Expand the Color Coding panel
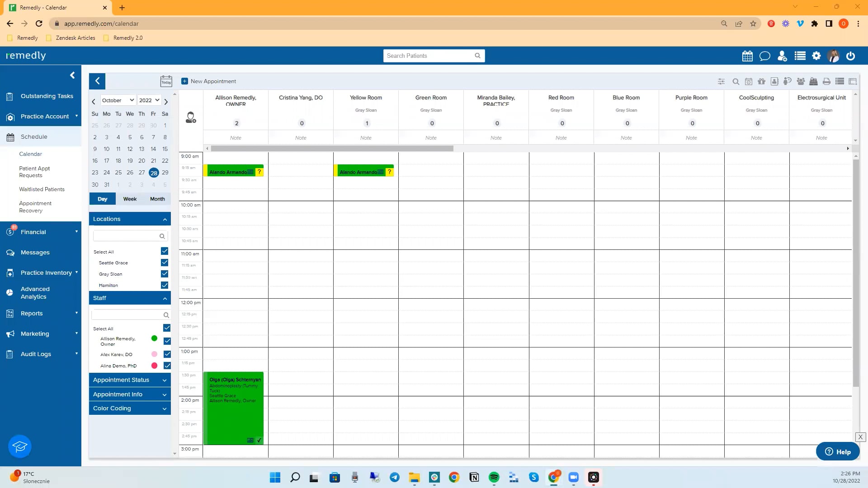The height and width of the screenshot is (488, 868). point(130,408)
